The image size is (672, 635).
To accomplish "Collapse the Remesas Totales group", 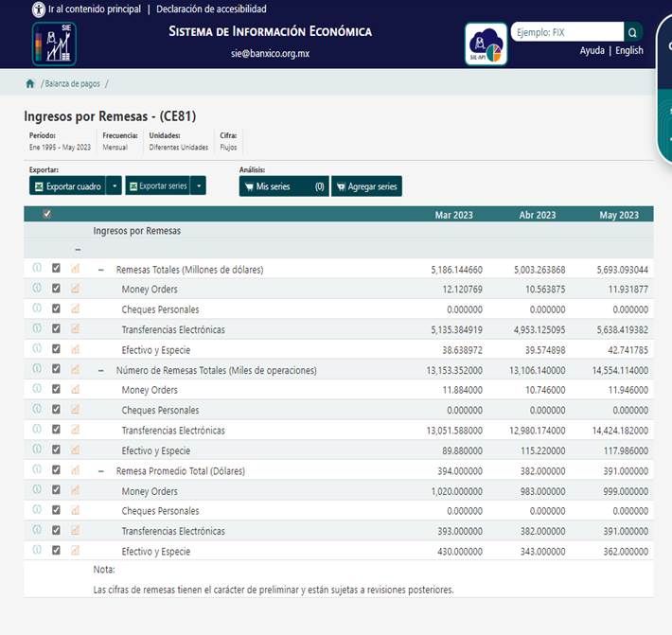I will (x=101, y=270).
